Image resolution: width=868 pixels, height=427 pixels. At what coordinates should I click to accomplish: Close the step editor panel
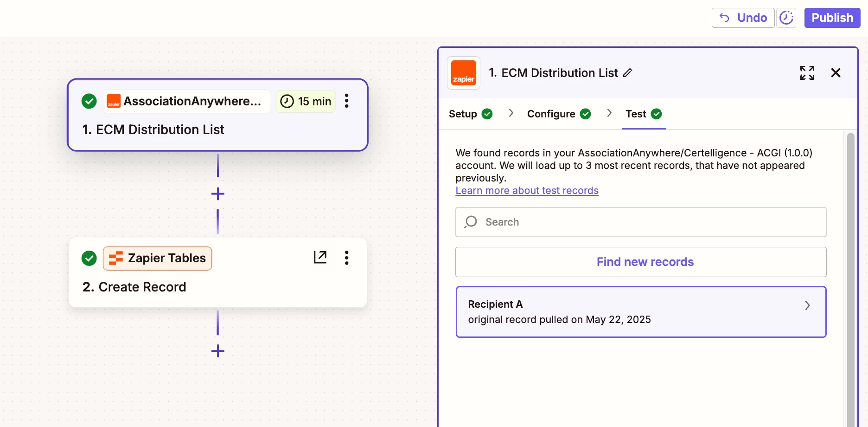pyautogui.click(x=836, y=73)
